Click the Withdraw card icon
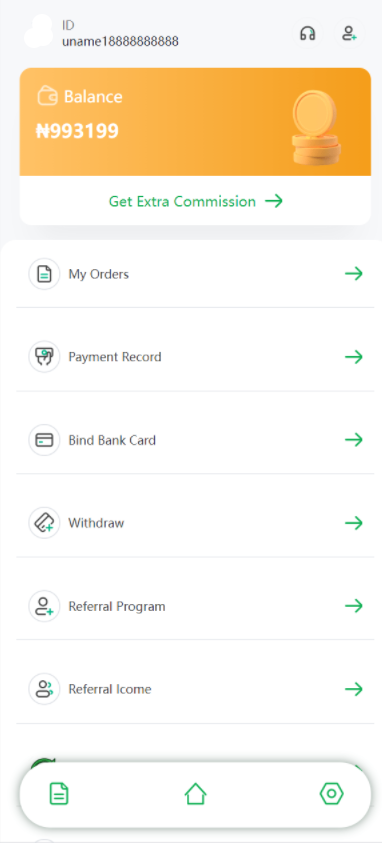This screenshot has width=382, height=843. pos(44,523)
